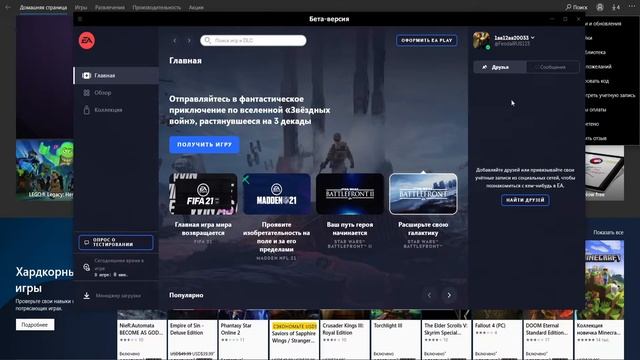Open Fallout 4 (PC) card
The image size is (640, 360).
pyautogui.click(x=497, y=335)
